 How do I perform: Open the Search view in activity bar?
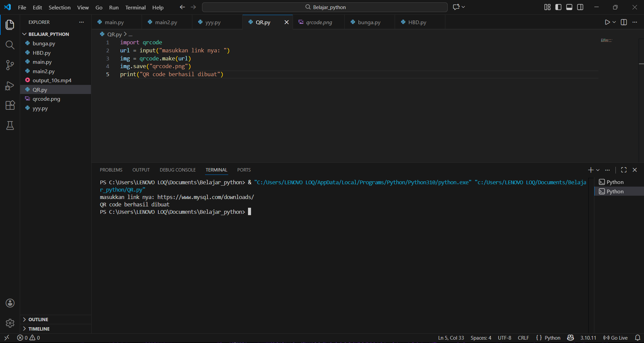10,45
